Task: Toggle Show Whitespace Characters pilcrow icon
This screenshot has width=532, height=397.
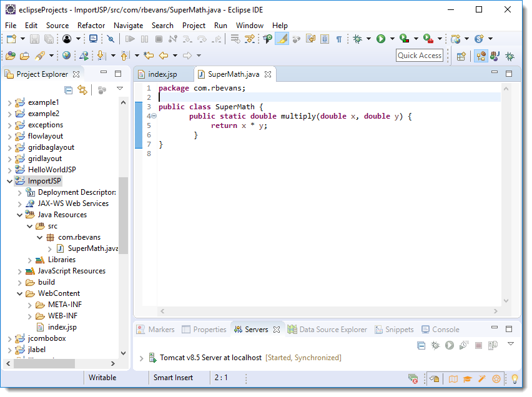Action: pos(339,39)
